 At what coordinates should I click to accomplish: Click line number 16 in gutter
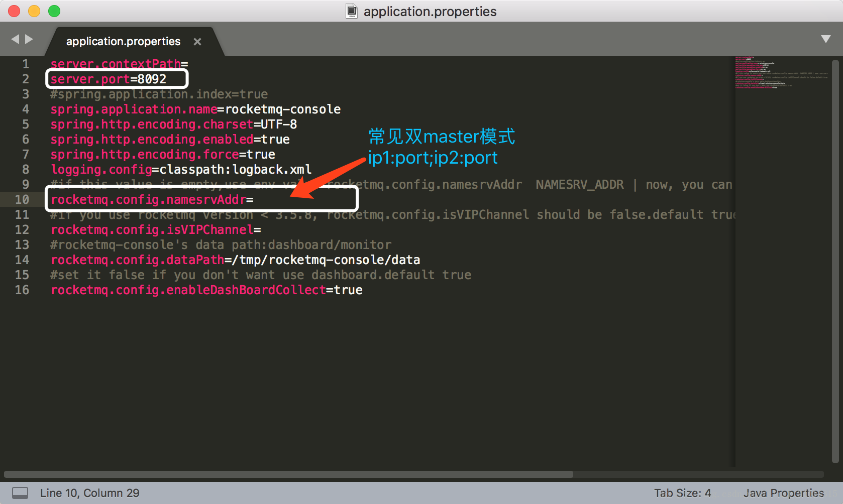[22, 290]
